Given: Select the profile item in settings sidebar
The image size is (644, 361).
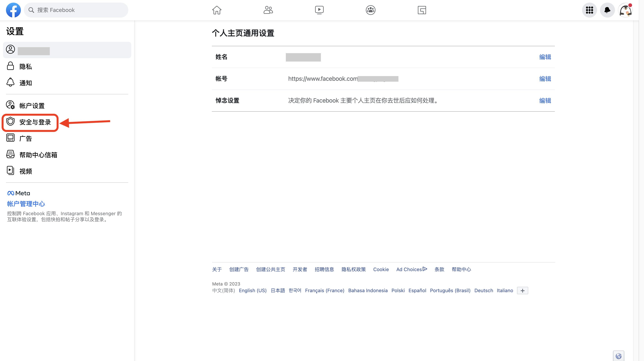Looking at the screenshot, I should [67, 50].
